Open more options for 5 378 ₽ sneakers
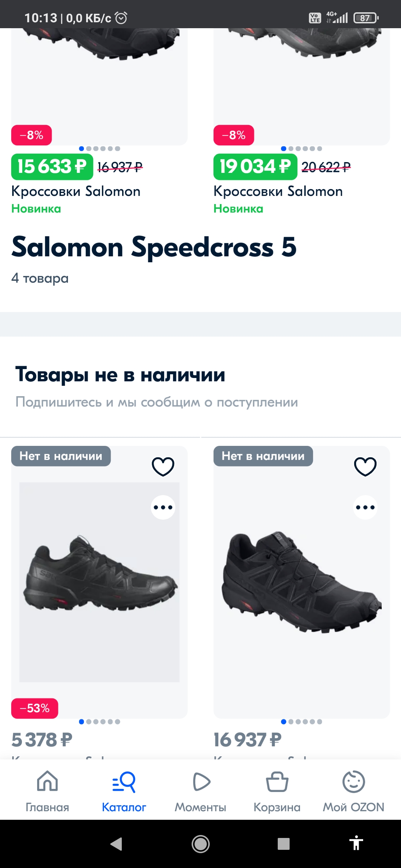 click(163, 507)
